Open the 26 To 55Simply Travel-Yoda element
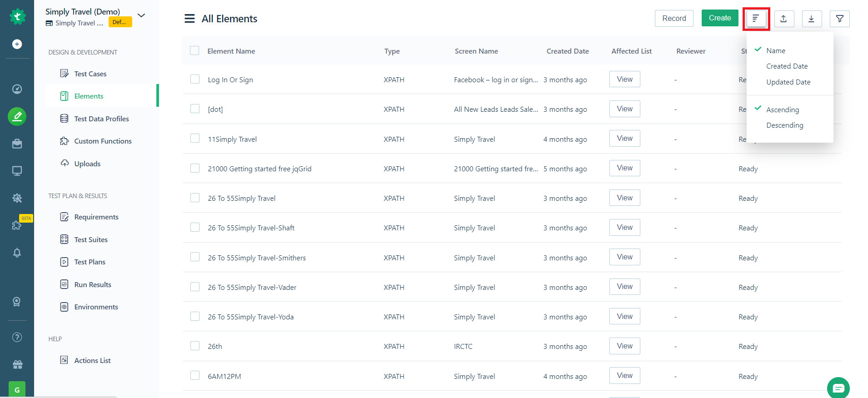 coord(251,317)
